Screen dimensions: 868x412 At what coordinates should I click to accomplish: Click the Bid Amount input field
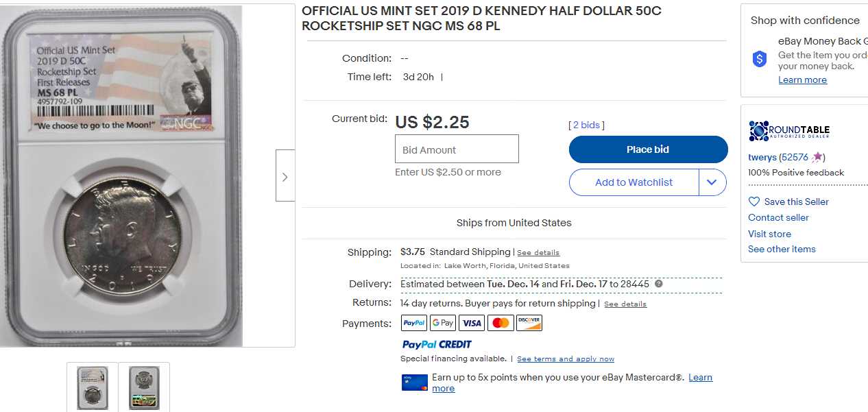(x=457, y=149)
